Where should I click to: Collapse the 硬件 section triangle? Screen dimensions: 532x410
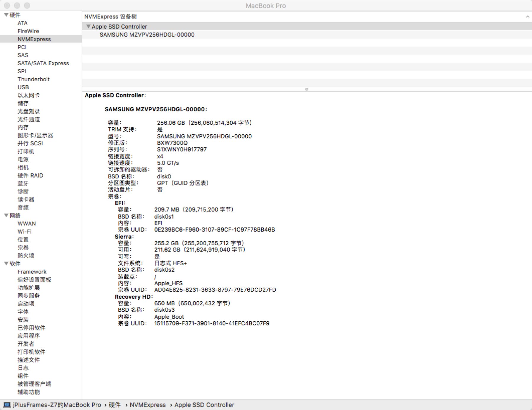pos(6,15)
